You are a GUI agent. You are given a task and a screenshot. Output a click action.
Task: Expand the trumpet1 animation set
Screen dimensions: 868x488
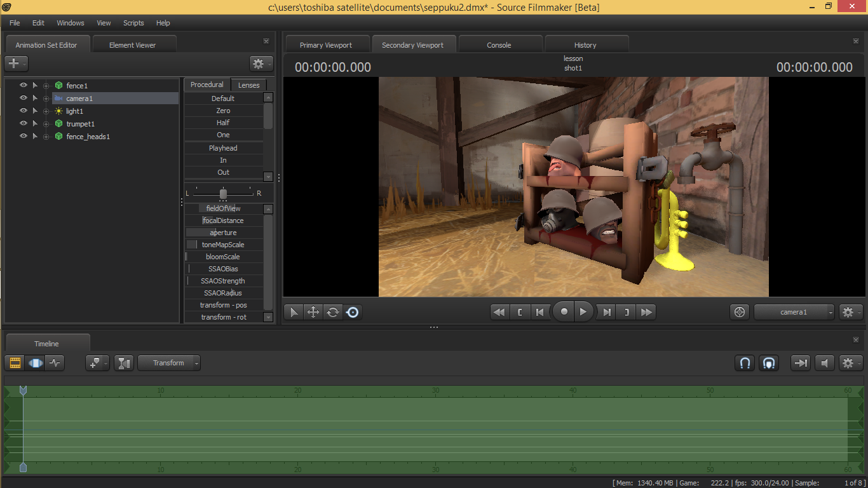(x=46, y=124)
